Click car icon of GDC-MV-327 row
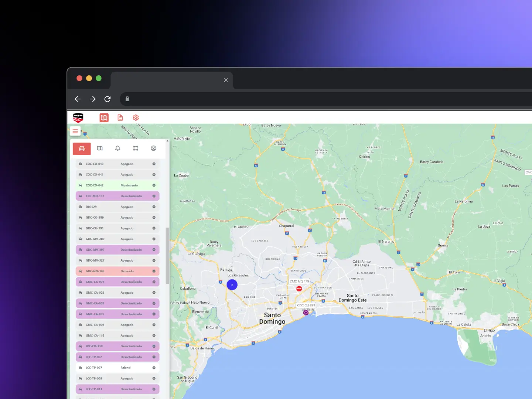532x399 pixels. [80, 260]
